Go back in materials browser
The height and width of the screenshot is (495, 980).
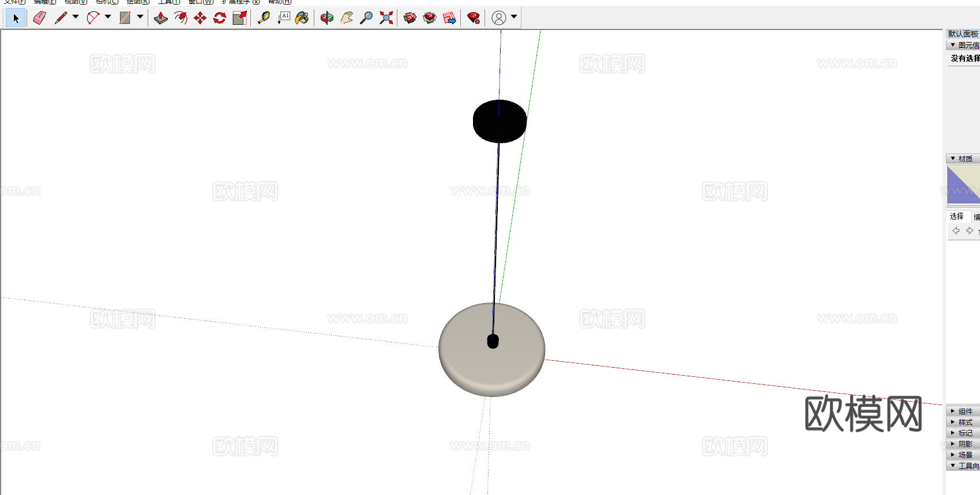pos(956,231)
